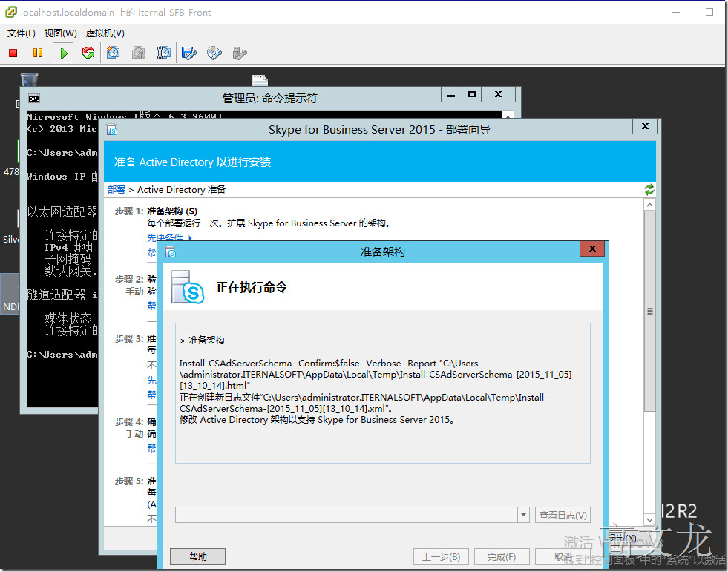This screenshot has height=572, width=728.
Task: Click the '步骤 4:' label in the wizard
Action: (x=130, y=422)
